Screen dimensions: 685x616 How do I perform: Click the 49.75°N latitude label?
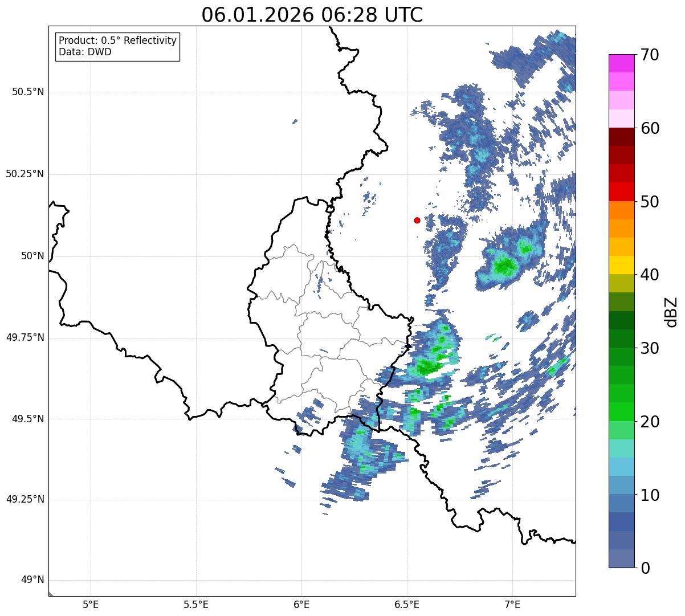click(x=25, y=337)
